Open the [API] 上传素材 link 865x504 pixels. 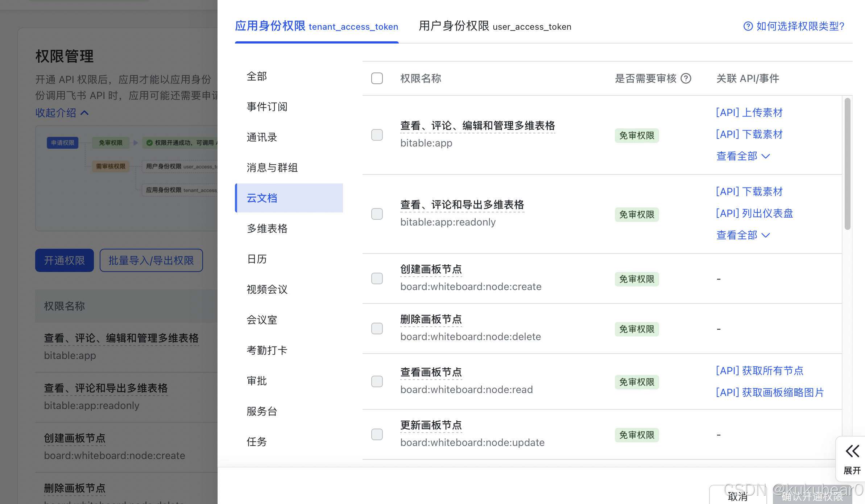749,113
